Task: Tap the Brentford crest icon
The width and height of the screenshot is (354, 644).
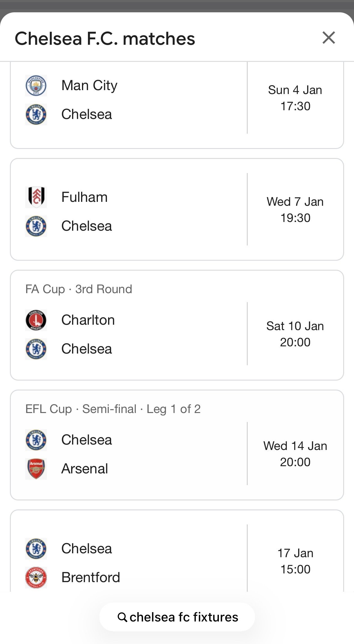Action: (36, 577)
